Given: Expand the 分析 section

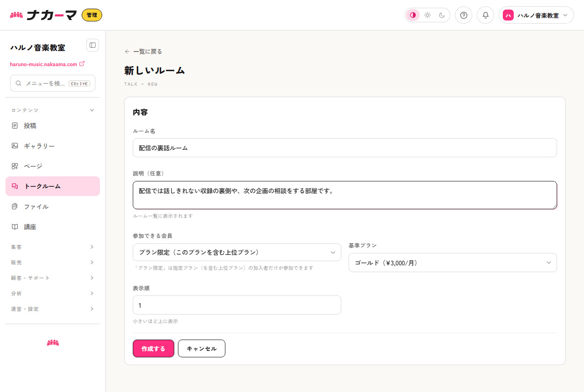Looking at the screenshot, I should pos(52,293).
